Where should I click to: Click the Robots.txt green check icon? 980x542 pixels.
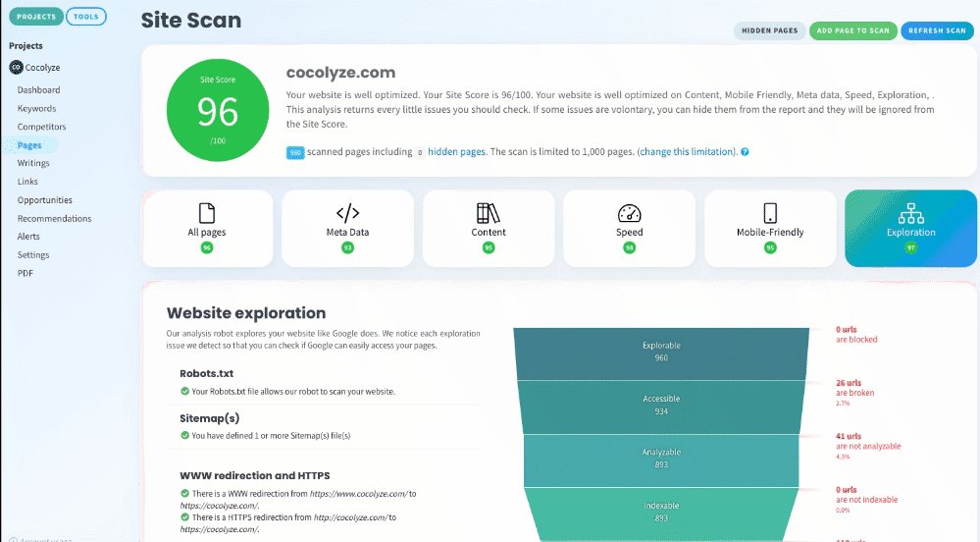point(185,391)
